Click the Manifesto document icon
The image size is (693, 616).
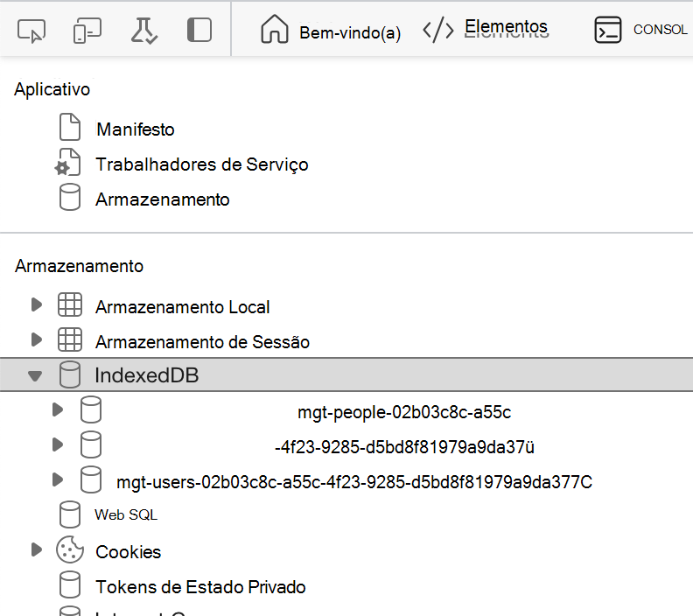point(70,127)
